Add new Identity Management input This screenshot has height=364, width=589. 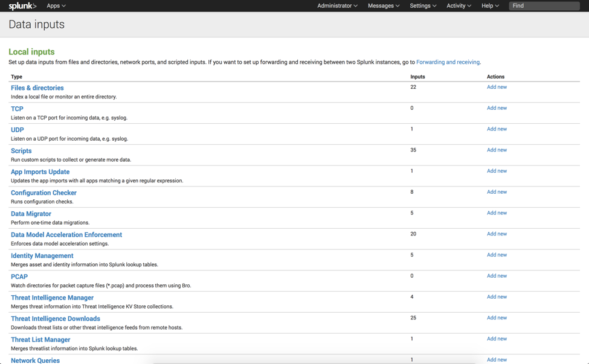[x=497, y=255]
